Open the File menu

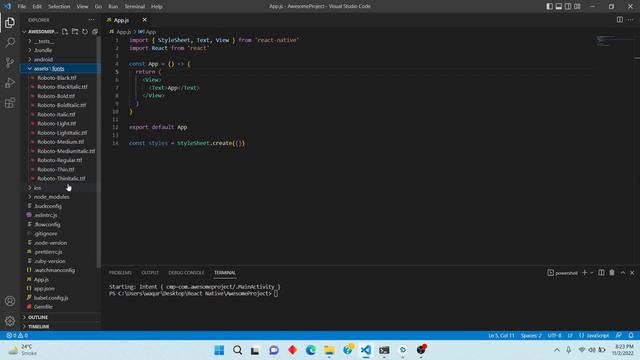point(22,6)
